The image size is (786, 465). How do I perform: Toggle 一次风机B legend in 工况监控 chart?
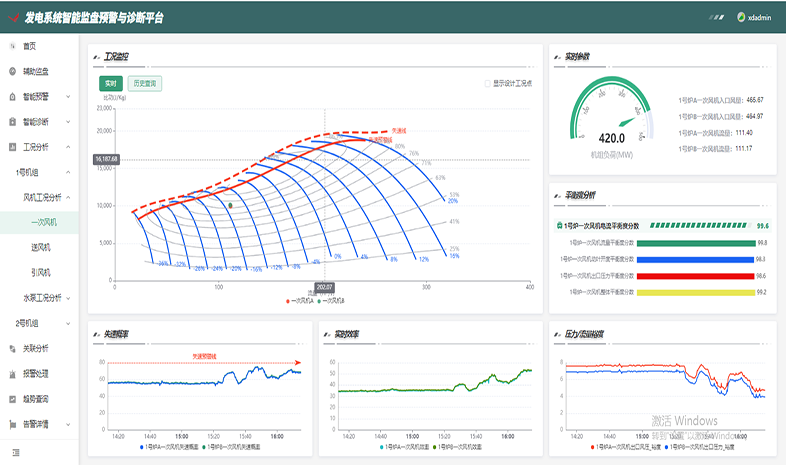click(x=332, y=300)
